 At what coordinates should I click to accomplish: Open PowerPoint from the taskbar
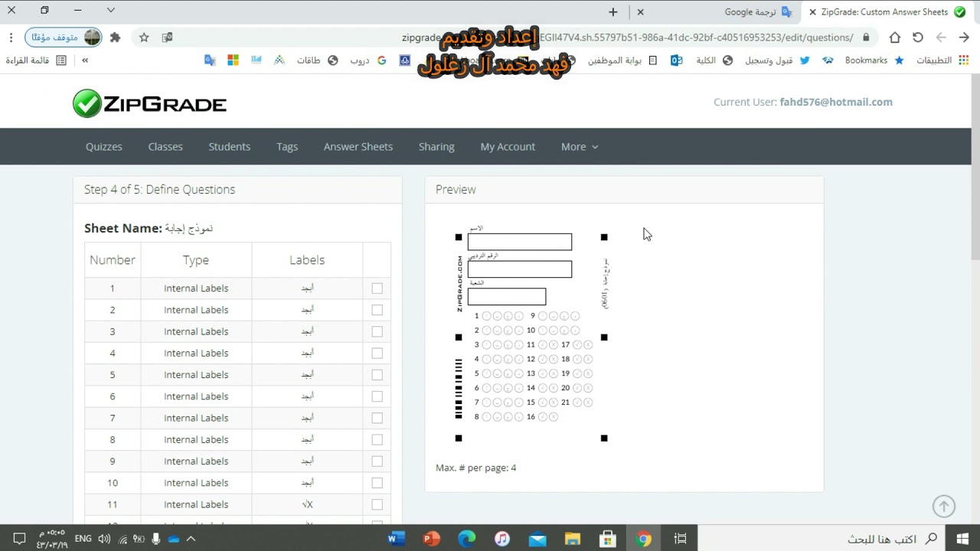point(431,539)
